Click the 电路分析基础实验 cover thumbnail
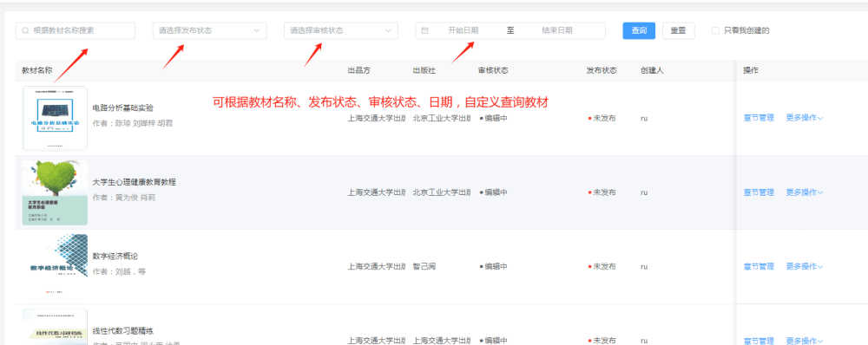 [x=55, y=118]
